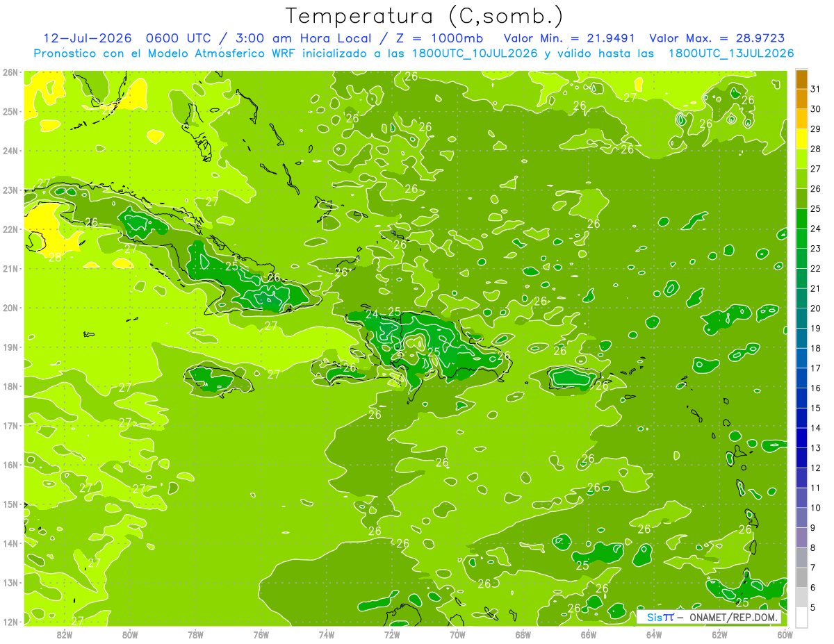Click legend value '20'
The image size is (834, 644).
click(x=816, y=308)
